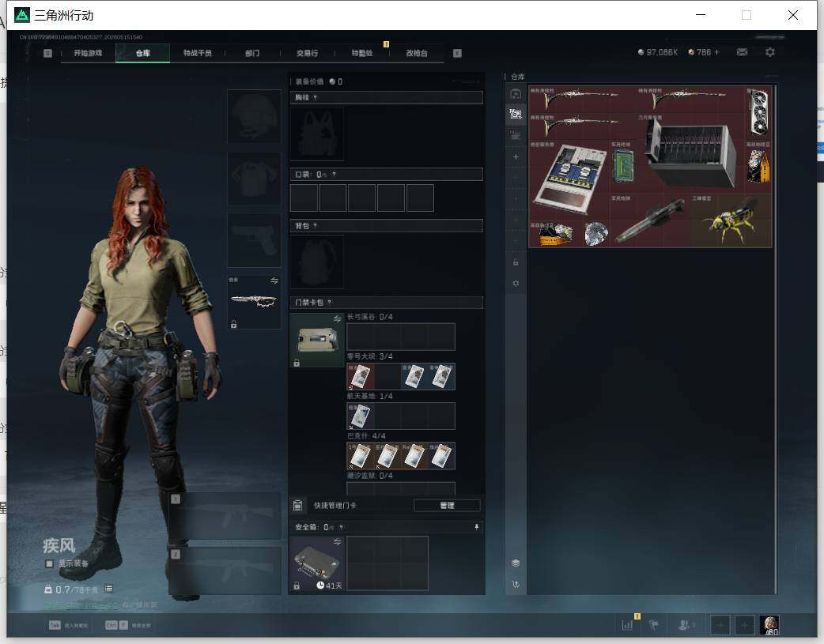Select the military shell item
The width and height of the screenshot is (824, 644).
tap(651, 220)
